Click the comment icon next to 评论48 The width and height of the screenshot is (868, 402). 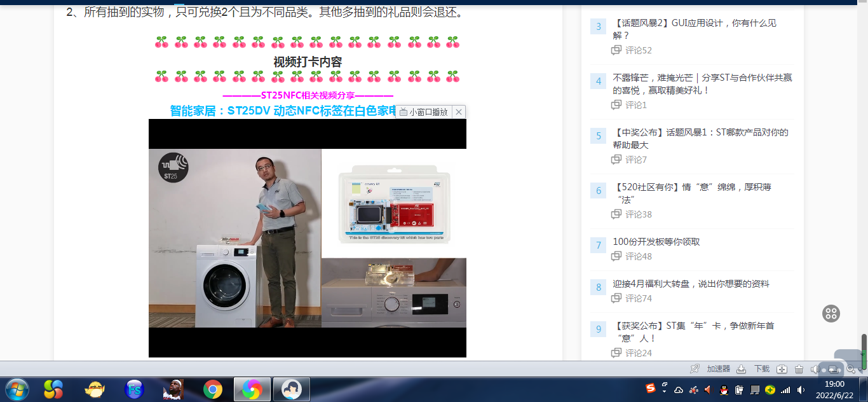pyautogui.click(x=616, y=256)
